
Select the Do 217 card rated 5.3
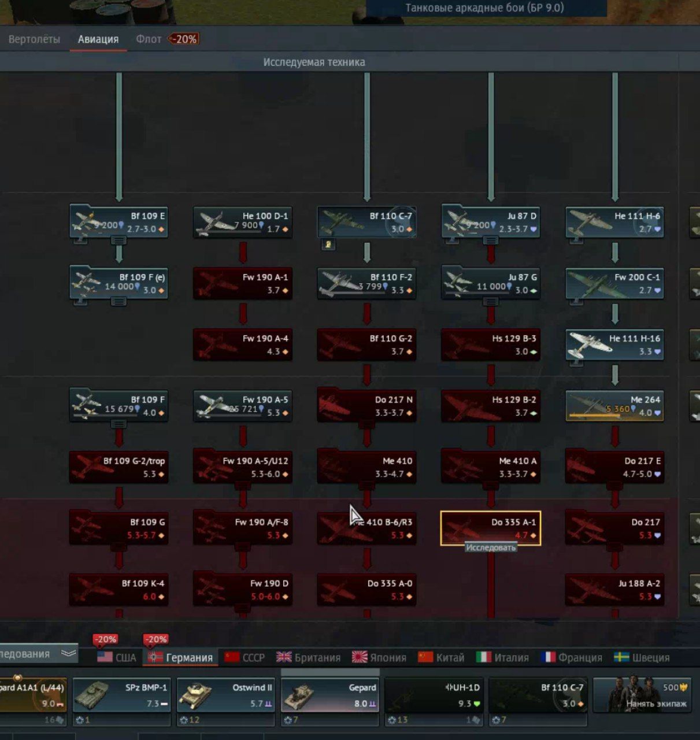[614, 529]
